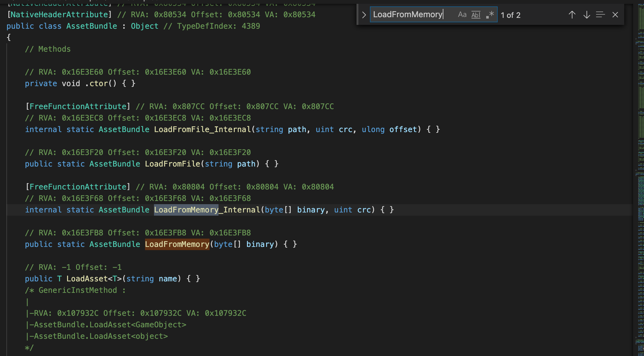Toggle Use Regular Expression option
This screenshot has height=356, width=644.
[490, 15]
